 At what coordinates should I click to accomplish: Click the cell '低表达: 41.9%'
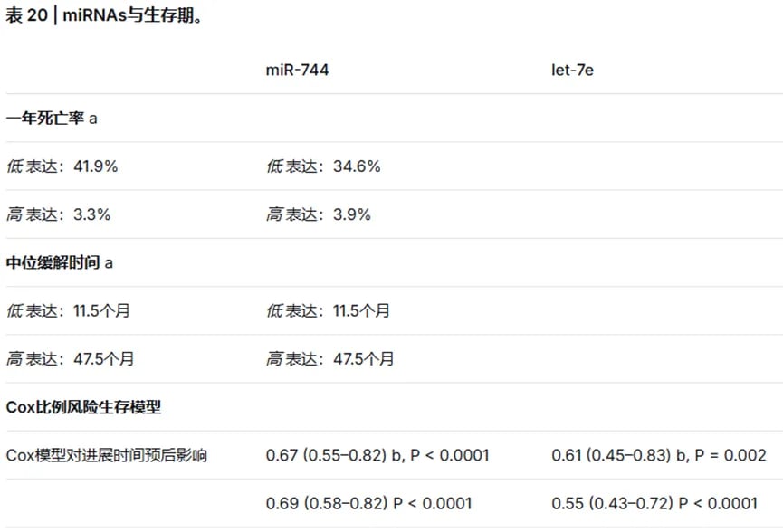click(62, 166)
